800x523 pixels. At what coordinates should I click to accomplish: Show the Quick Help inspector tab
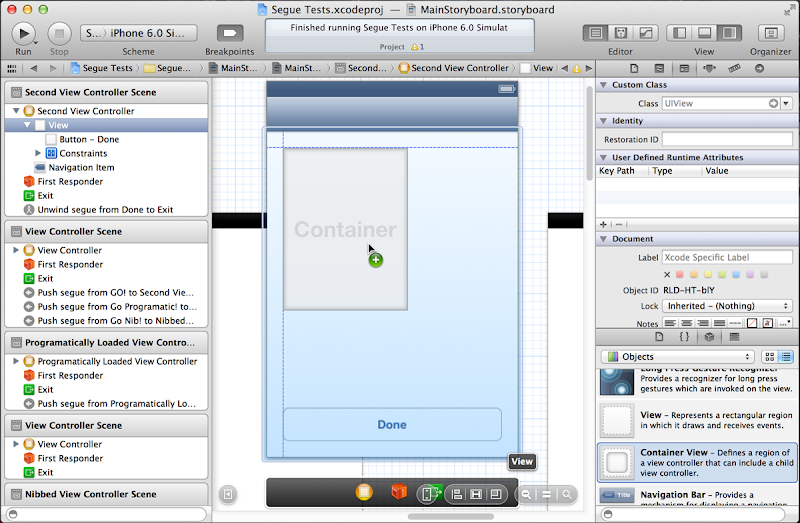tap(659, 68)
